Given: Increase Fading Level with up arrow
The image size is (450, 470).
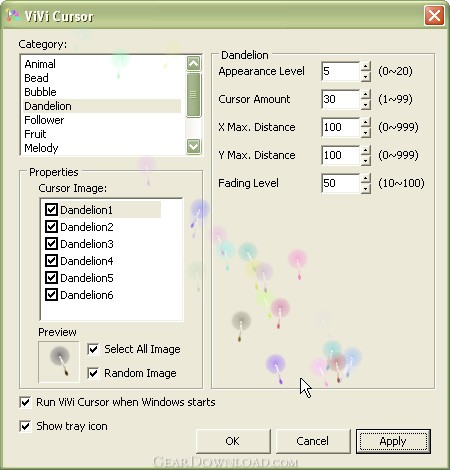Looking at the screenshot, I should 366,178.
